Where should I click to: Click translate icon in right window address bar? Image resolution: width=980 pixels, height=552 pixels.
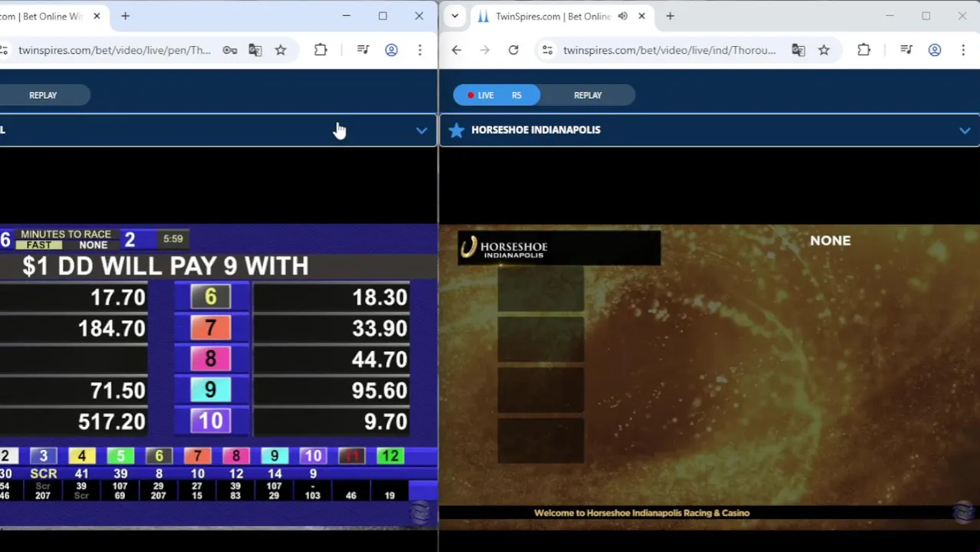tap(798, 50)
